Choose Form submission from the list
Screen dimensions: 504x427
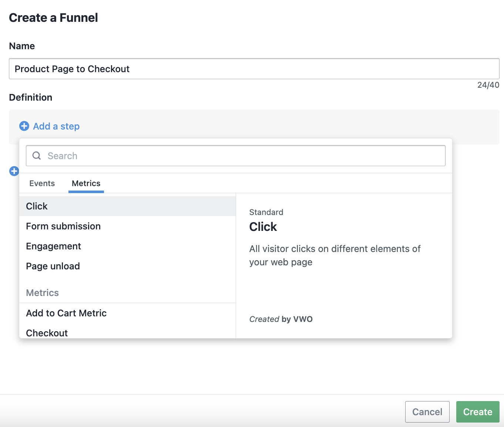pos(127,226)
